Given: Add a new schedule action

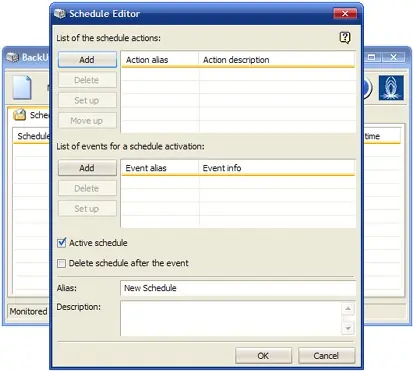Looking at the screenshot, I should 87,60.
